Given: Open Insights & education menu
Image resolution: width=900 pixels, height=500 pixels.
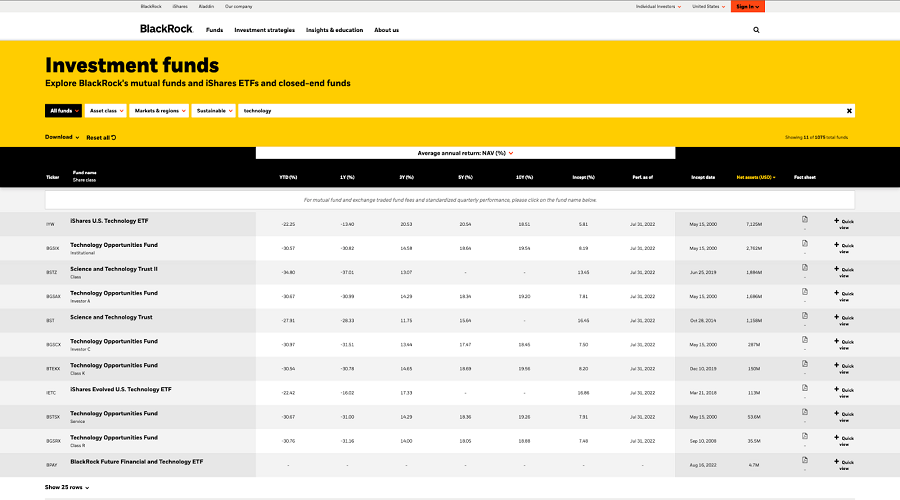Looking at the screenshot, I should (x=334, y=30).
